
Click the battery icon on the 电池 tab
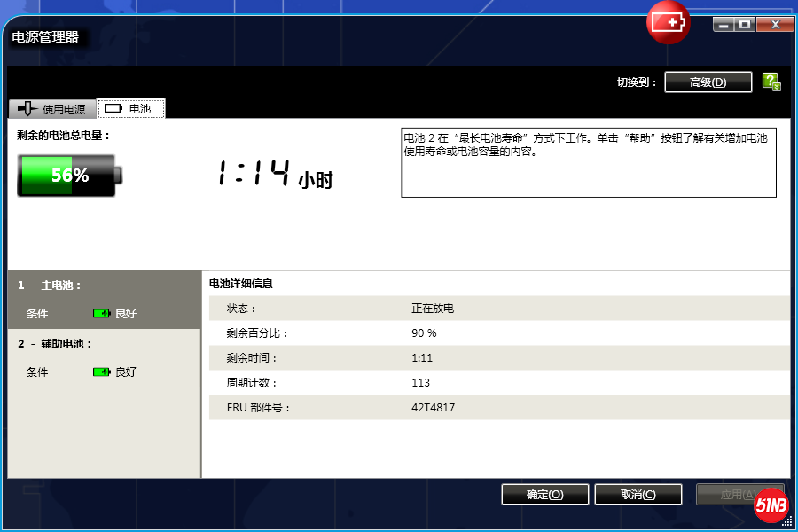[x=113, y=107]
